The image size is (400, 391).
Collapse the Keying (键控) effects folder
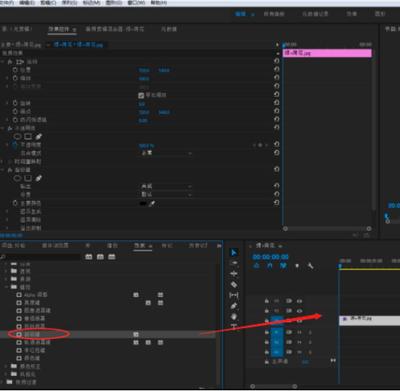[x=6, y=287]
